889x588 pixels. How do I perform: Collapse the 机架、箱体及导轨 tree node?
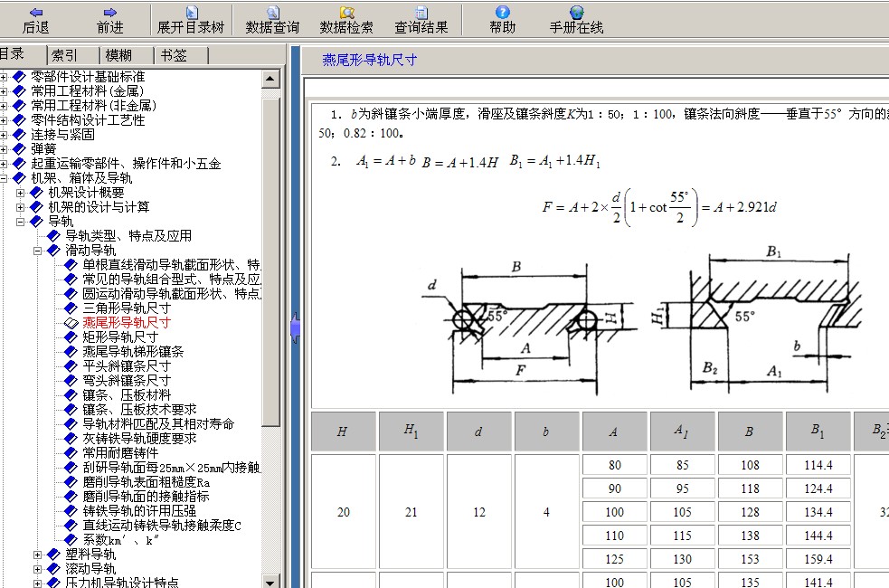pyautogui.click(x=4, y=178)
